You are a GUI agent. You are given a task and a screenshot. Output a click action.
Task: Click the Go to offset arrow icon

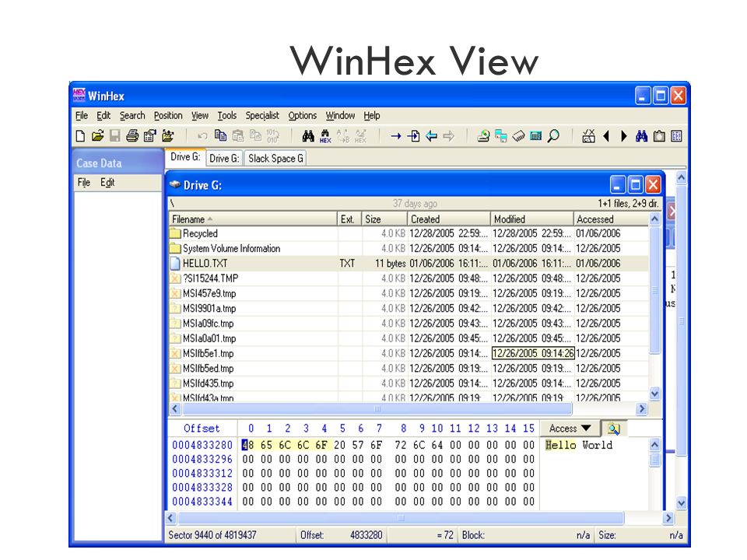(x=395, y=136)
